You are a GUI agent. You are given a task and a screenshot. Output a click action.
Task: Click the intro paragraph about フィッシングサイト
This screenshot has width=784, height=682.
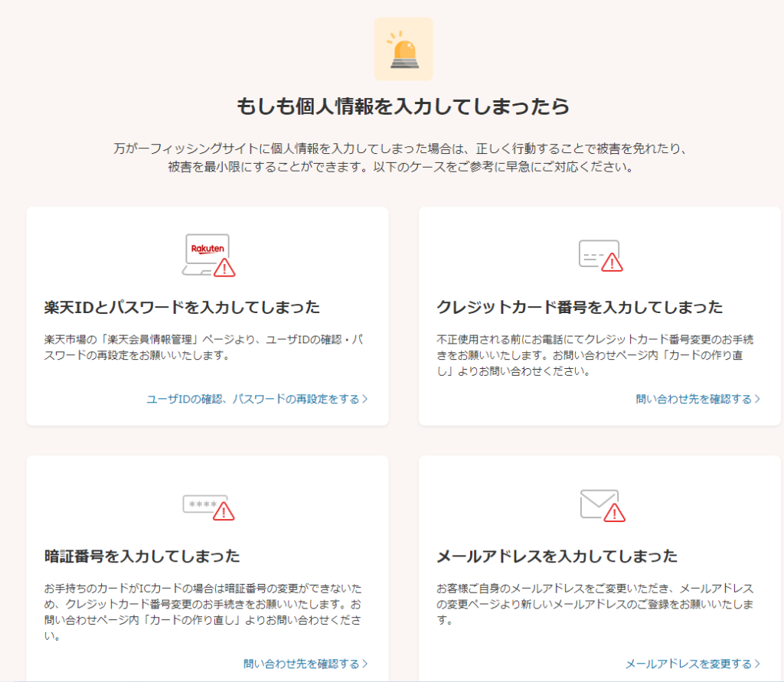pyautogui.click(x=403, y=157)
